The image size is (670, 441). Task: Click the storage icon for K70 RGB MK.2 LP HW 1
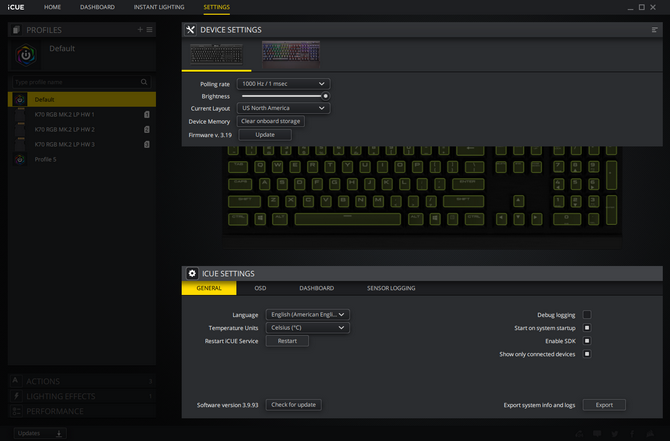coord(147,115)
